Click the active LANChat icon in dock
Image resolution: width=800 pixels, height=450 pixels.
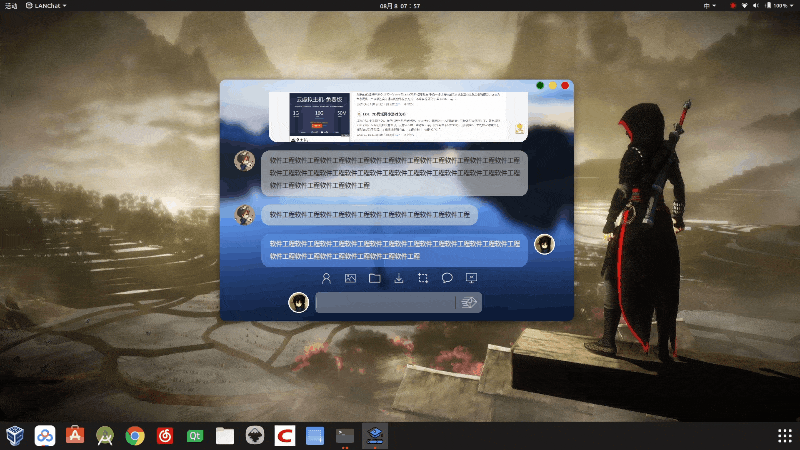(x=375, y=436)
